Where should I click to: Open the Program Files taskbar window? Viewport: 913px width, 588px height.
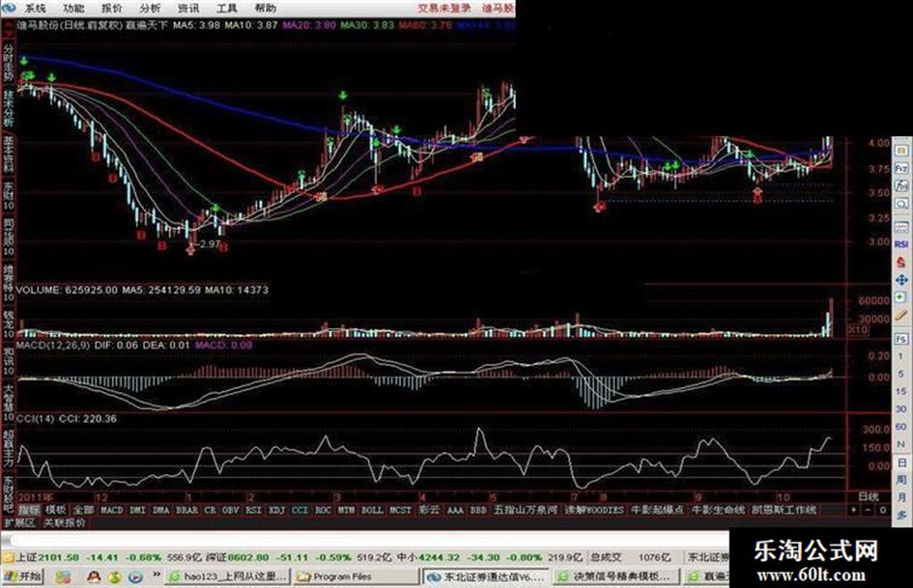[355, 576]
